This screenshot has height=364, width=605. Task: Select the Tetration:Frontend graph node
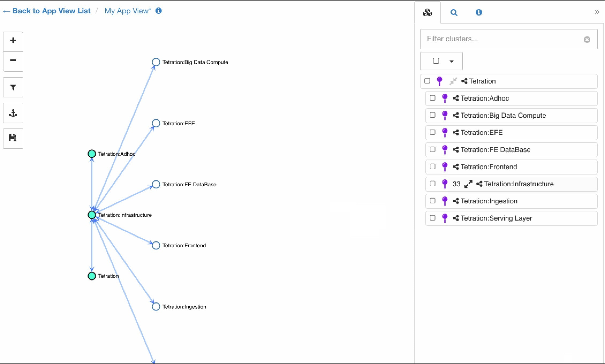(156, 245)
